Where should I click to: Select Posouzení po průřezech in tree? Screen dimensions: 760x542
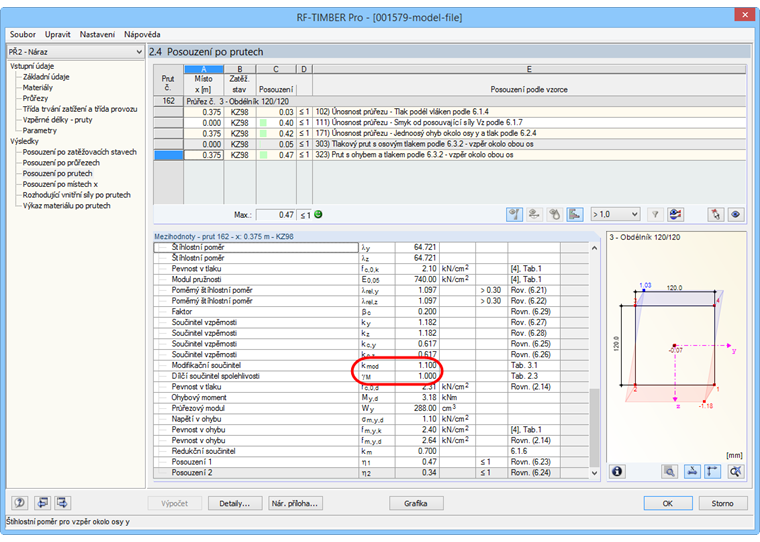click(x=62, y=163)
